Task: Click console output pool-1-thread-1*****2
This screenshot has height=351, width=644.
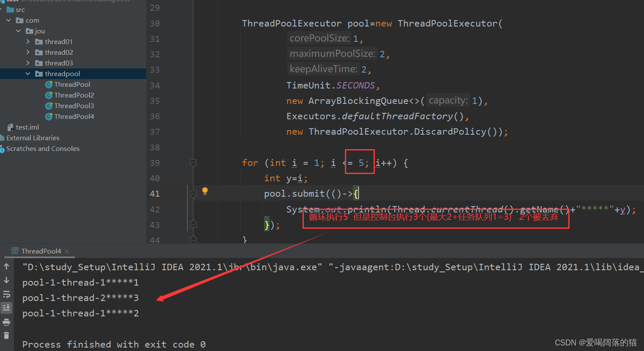Action: coord(80,313)
